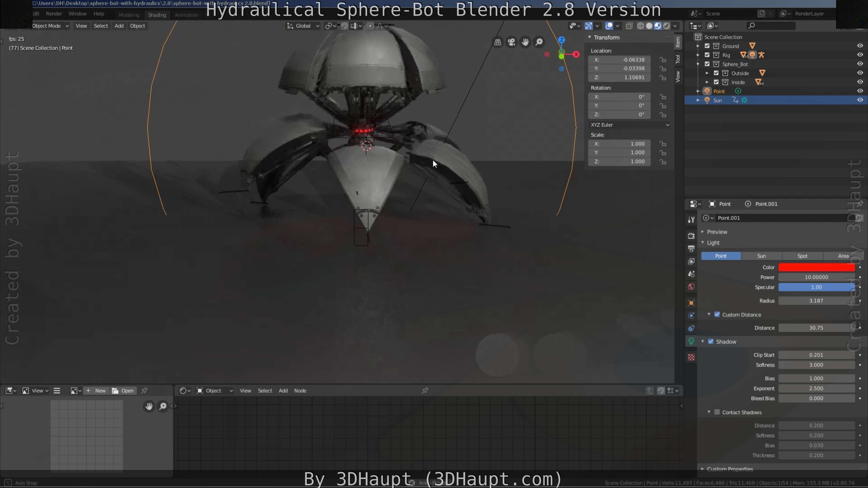Toggle viewport overlays button
The width and height of the screenshot is (868, 488).
[609, 26]
